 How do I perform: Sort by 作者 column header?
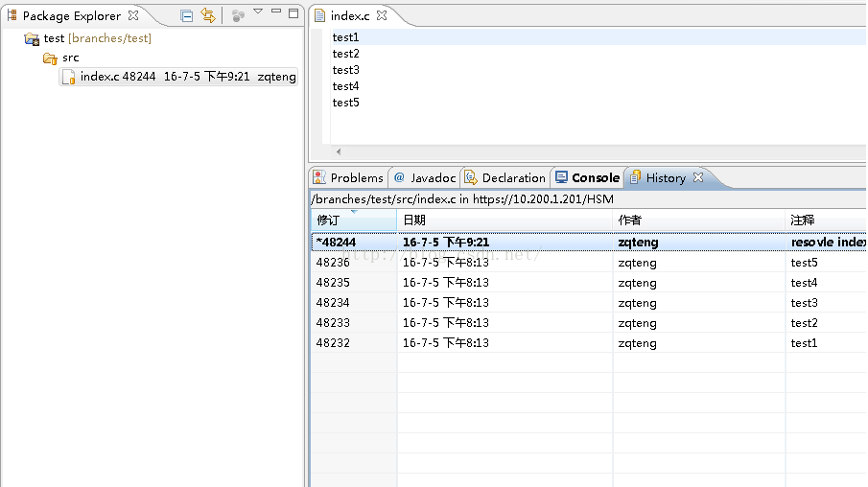click(x=698, y=220)
